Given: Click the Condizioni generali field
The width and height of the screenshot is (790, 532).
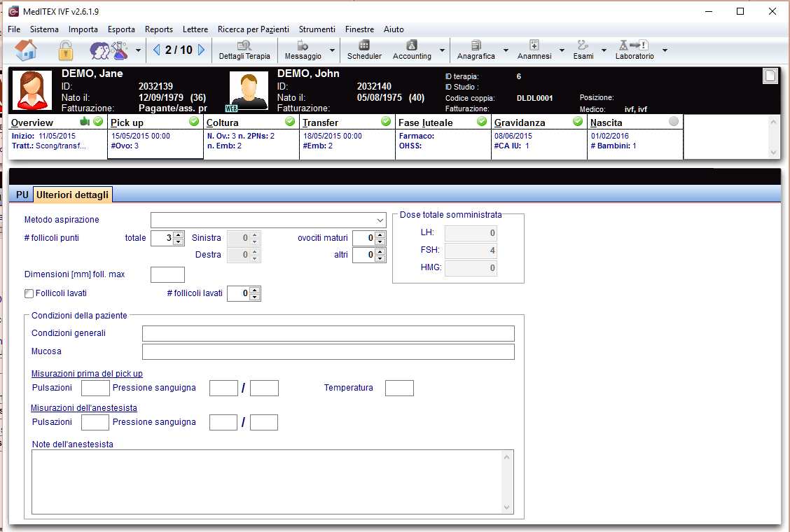Looking at the screenshot, I should pyautogui.click(x=328, y=333).
